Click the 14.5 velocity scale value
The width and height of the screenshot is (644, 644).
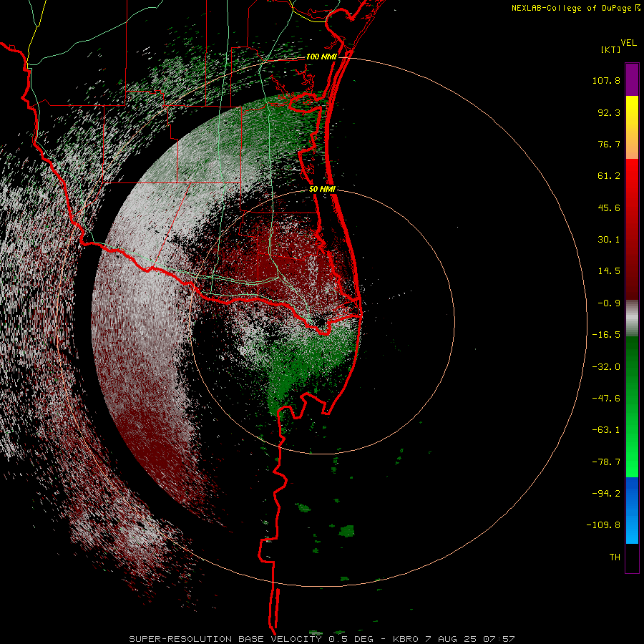(609, 271)
